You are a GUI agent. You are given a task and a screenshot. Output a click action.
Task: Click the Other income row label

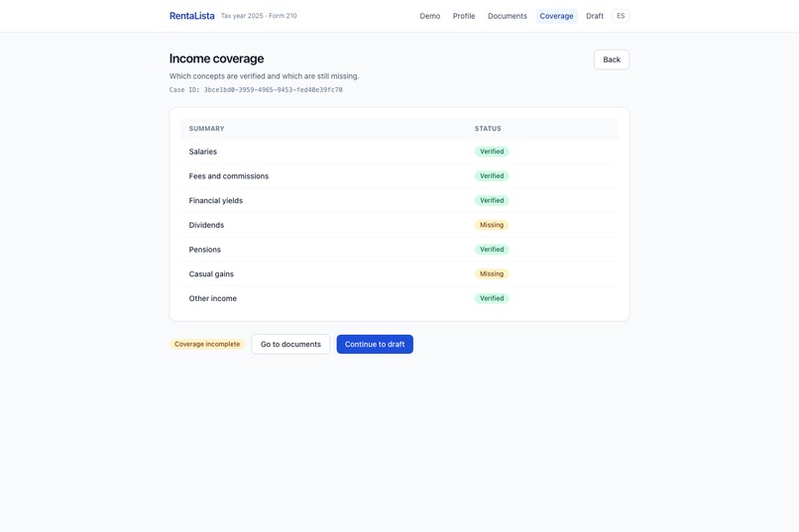click(x=212, y=298)
